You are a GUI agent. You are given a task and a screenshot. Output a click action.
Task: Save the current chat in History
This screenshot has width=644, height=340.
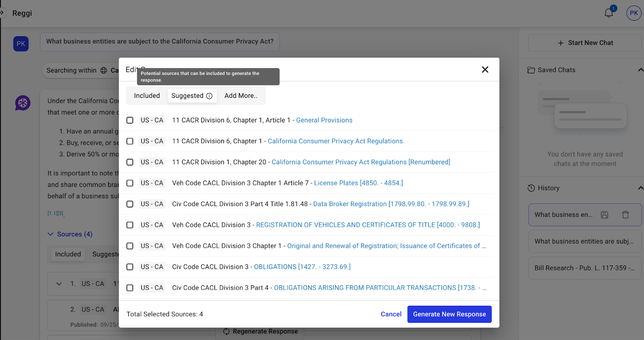coord(604,215)
